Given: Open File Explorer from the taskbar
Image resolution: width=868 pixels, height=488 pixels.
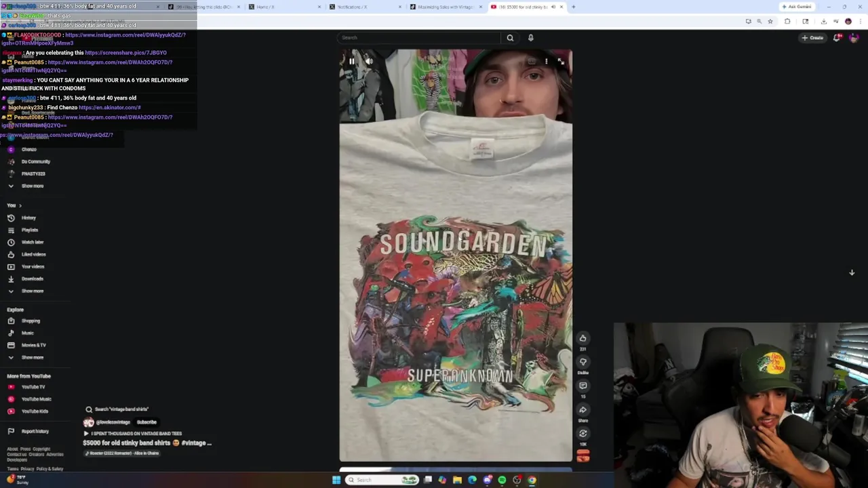Looking at the screenshot, I should point(457,480).
